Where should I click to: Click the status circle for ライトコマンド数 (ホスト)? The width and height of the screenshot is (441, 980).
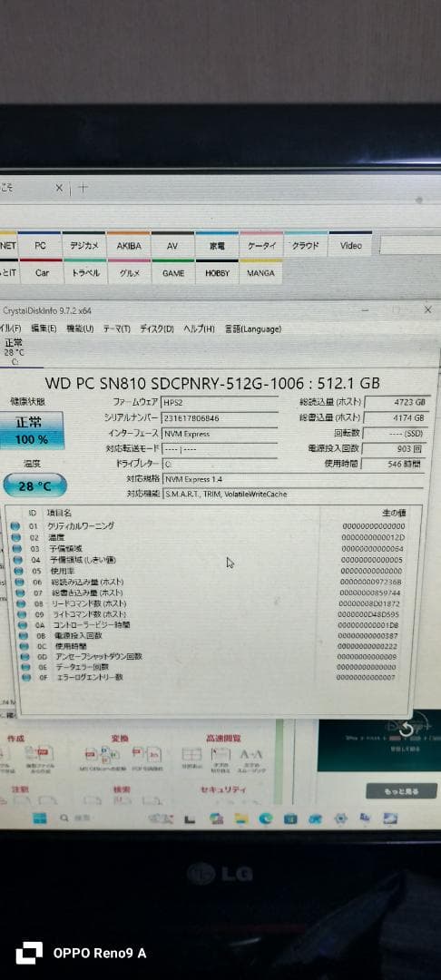[x=21, y=614]
